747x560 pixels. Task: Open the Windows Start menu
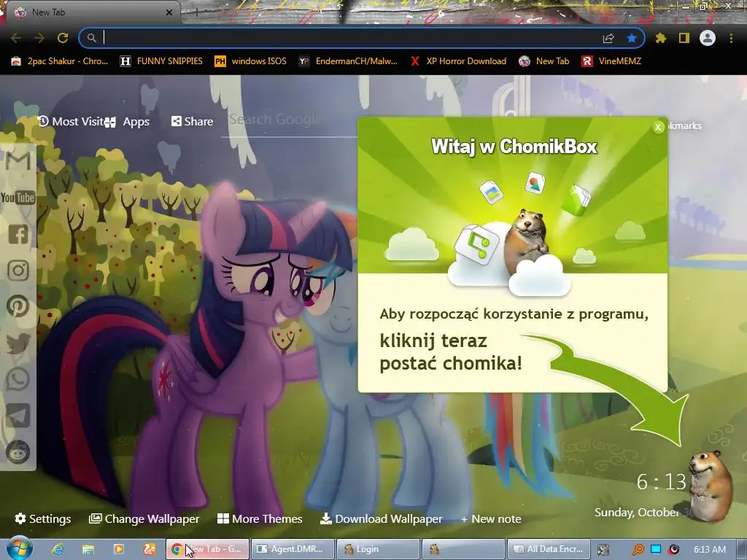tap(20, 548)
